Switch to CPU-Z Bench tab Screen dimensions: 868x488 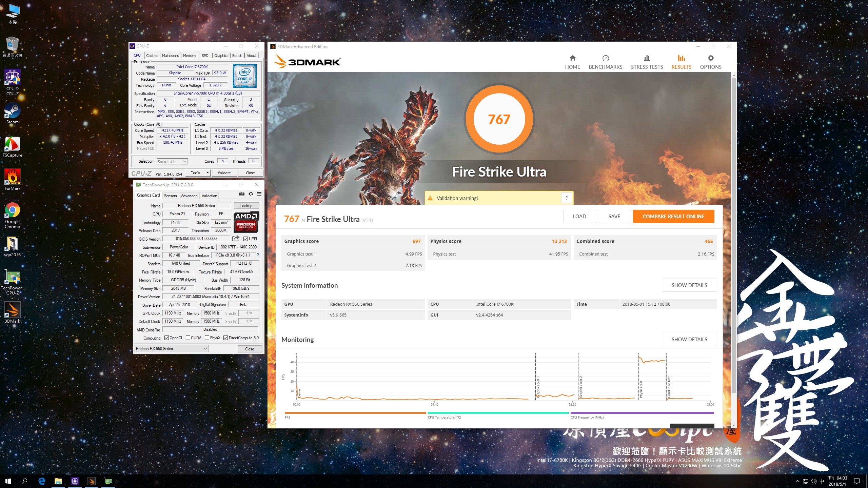click(x=237, y=56)
